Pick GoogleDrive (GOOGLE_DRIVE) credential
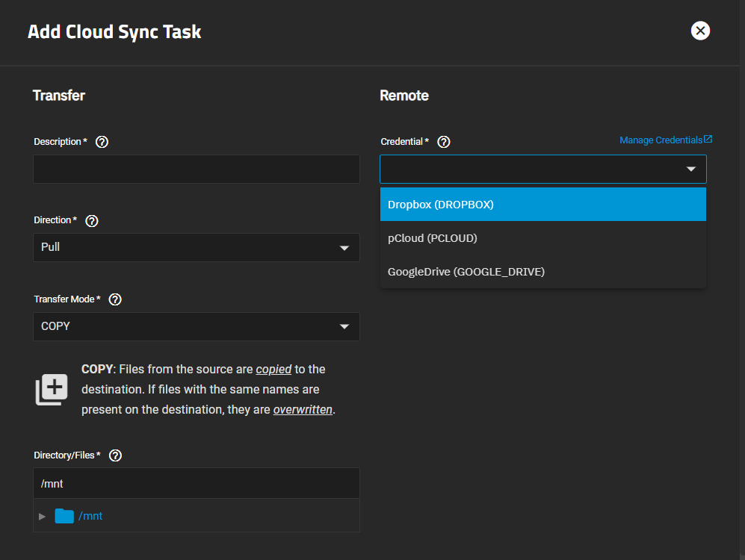Screen dimensions: 745x560 543,272
